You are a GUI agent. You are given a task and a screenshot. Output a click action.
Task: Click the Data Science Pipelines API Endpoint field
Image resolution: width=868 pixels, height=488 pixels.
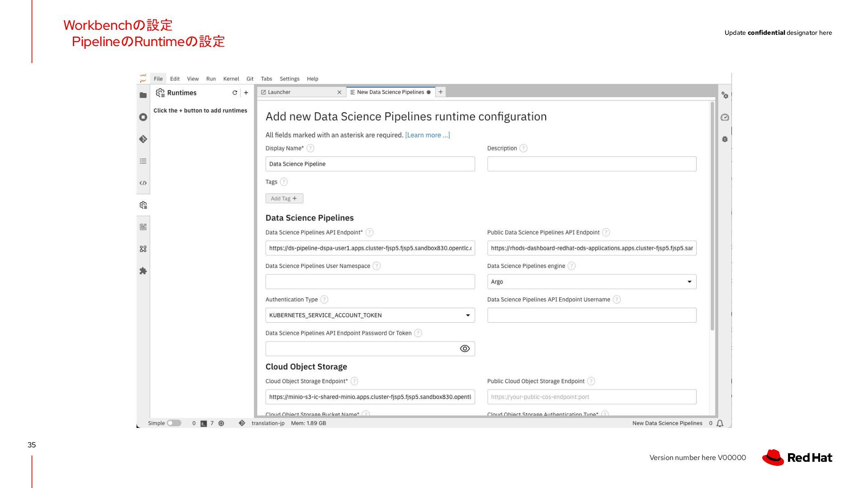coord(370,248)
